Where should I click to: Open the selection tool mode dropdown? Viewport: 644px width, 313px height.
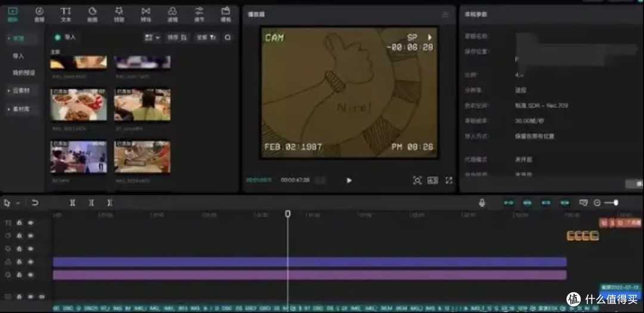pos(18,203)
